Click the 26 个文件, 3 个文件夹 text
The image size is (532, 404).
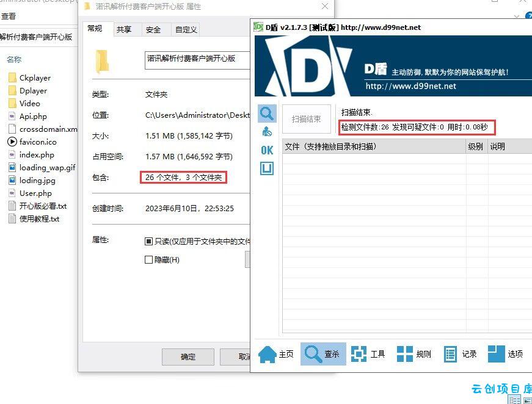coord(184,177)
